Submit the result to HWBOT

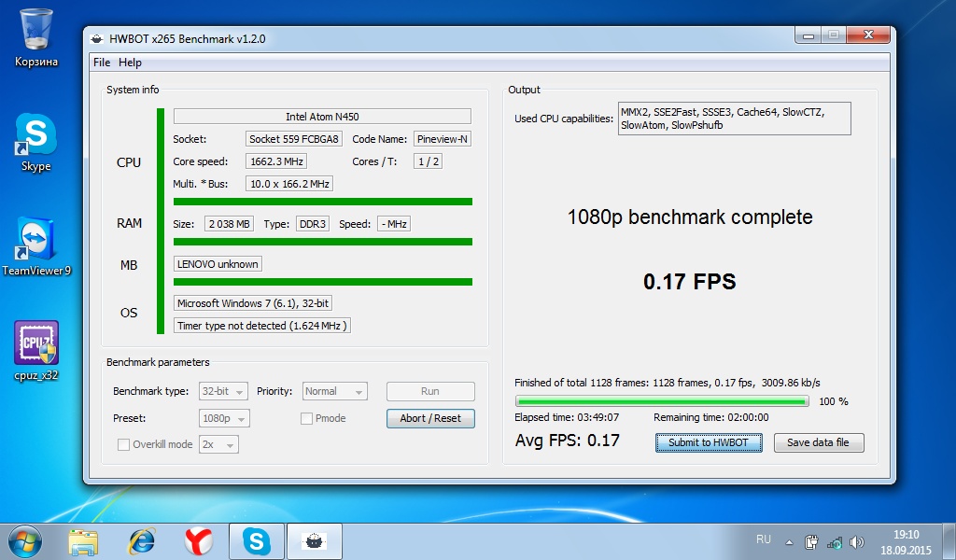709,442
